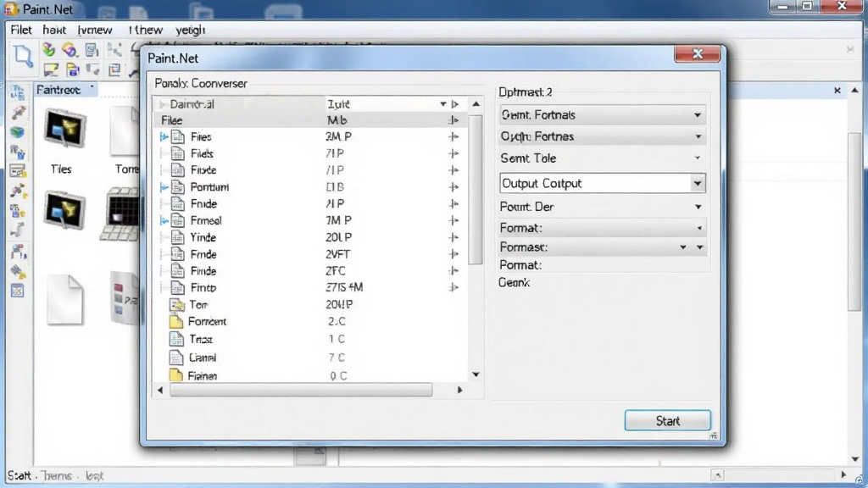The width and height of the screenshot is (868, 488).
Task: Select the Trast 1 C row
Action: coord(310,339)
